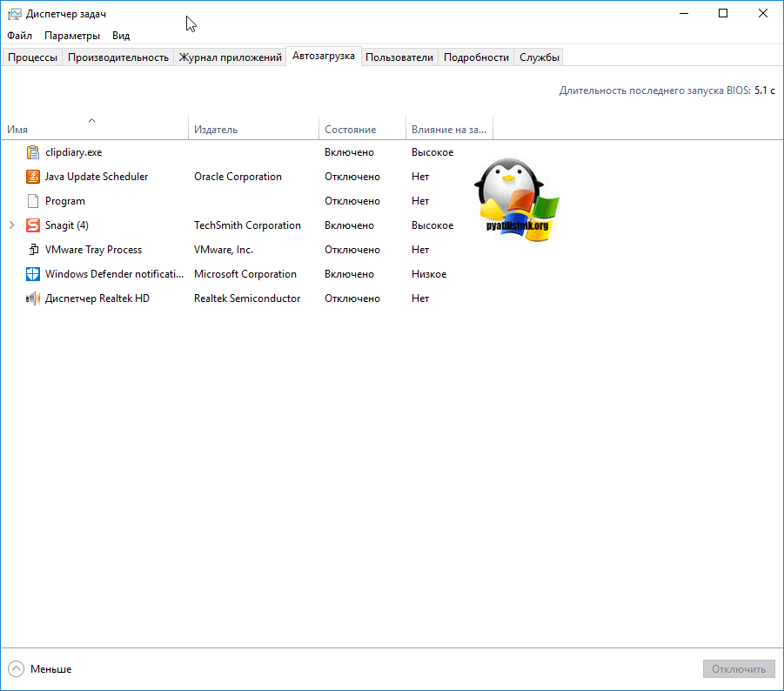This screenshot has width=784, height=691.
Task: Open the Параметры menu
Action: pyautogui.click(x=72, y=36)
